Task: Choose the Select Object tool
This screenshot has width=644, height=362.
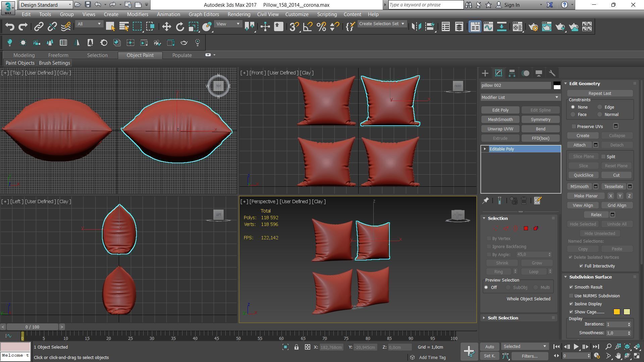Action: coord(110,27)
